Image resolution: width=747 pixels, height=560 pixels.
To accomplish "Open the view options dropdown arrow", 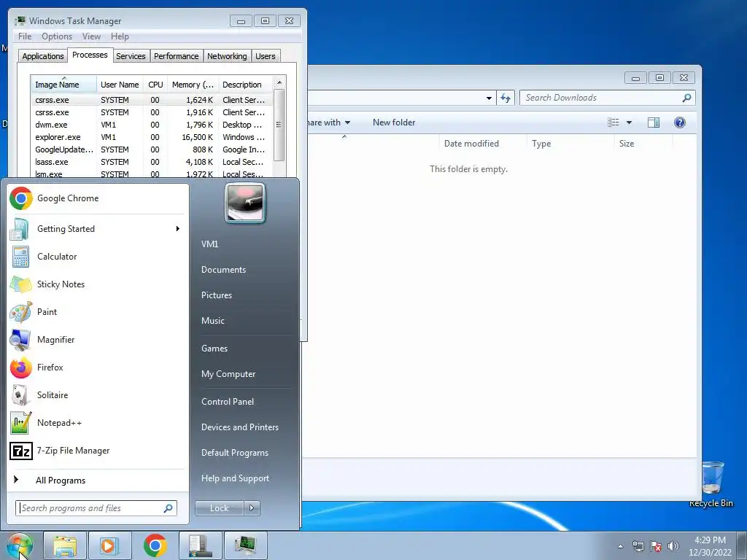I will (x=629, y=122).
